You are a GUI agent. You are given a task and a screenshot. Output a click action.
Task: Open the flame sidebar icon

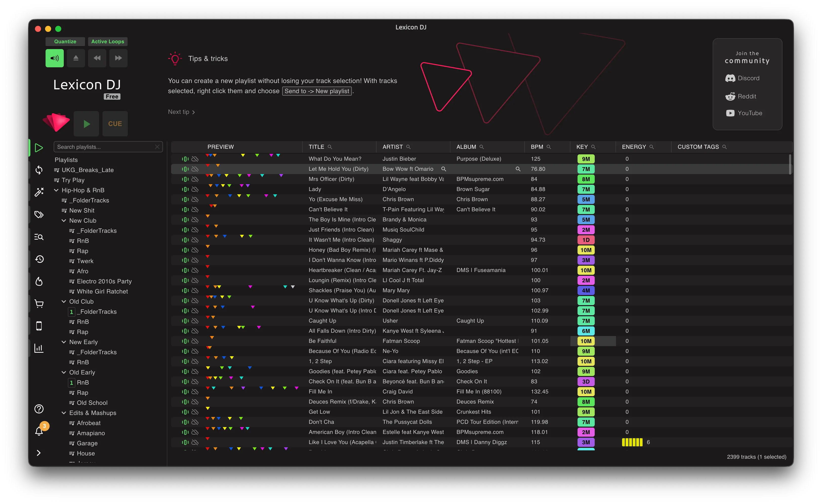tap(39, 281)
